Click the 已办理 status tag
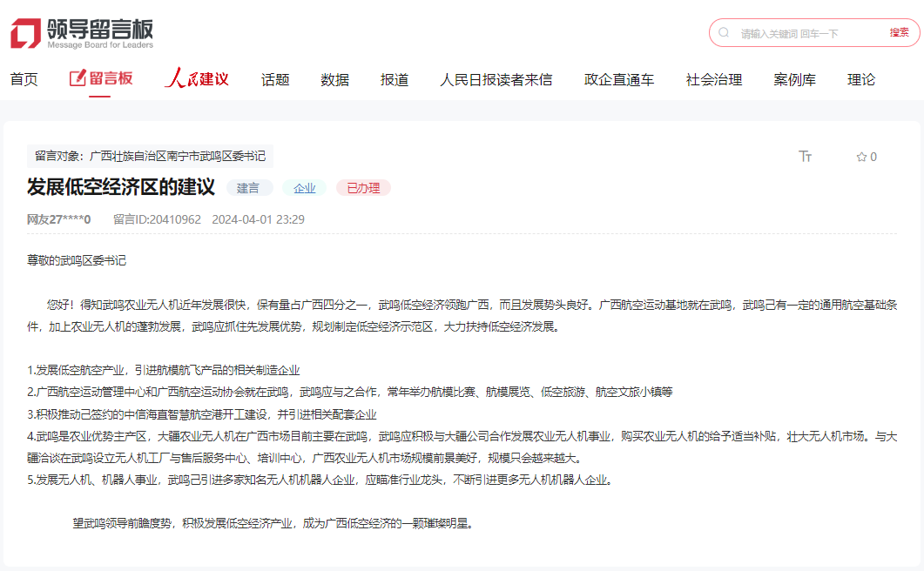The height and width of the screenshot is (571, 924). (362, 187)
